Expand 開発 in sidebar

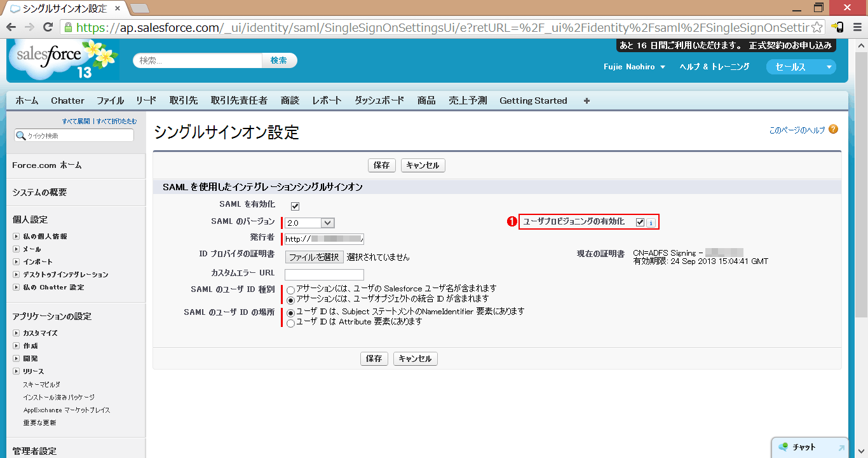point(17,359)
